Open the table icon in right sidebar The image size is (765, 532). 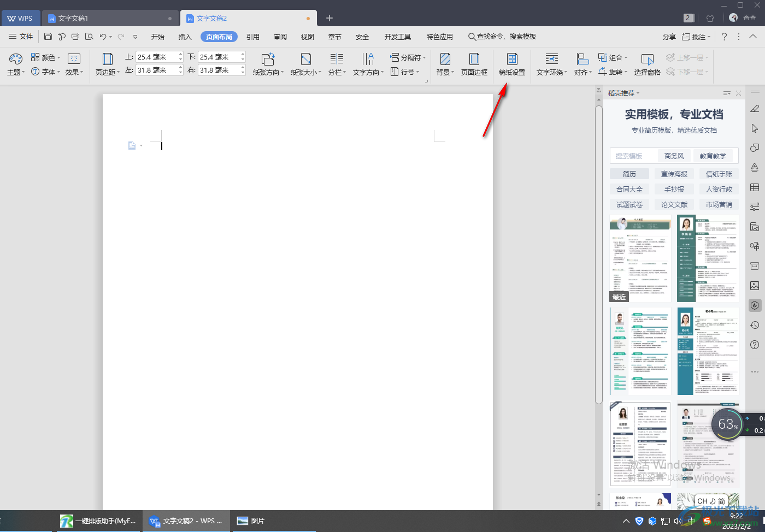[x=755, y=187]
